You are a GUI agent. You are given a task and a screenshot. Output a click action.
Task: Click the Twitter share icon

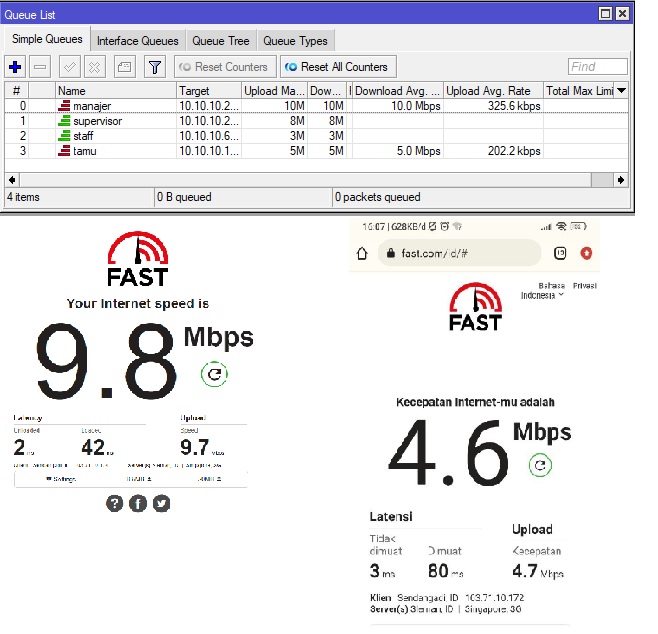tap(162, 503)
